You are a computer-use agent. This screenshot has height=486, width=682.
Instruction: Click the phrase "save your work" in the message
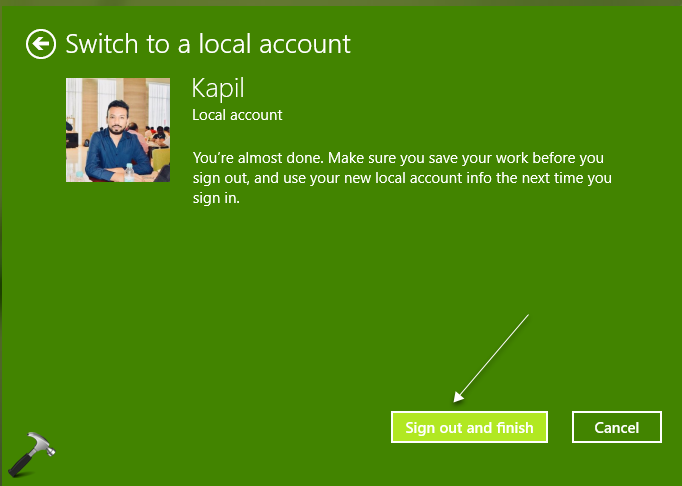477,159
